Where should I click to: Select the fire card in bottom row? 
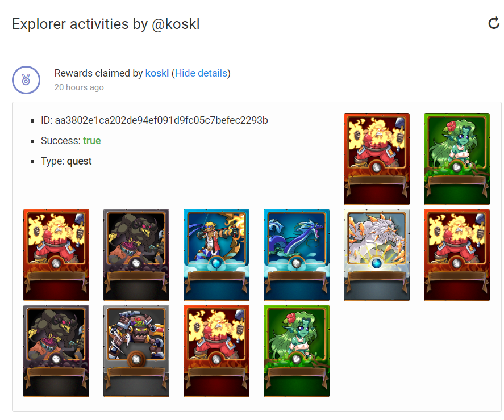tap(216, 351)
